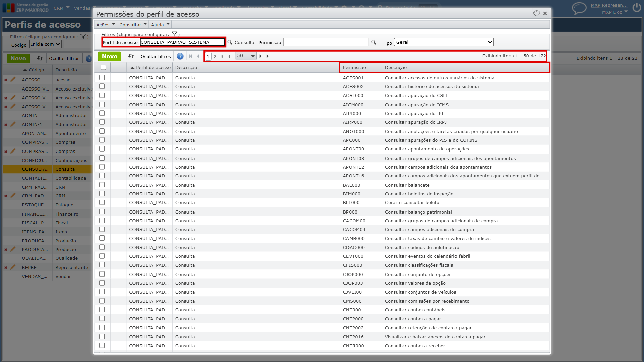
Task: Click the edit pencil for ACESSO profile row
Action: [x=13, y=80]
